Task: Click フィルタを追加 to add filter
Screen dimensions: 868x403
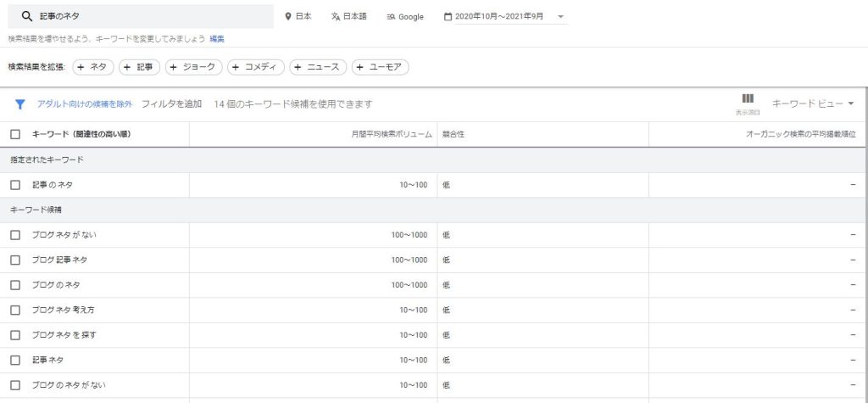Action: click(x=171, y=104)
